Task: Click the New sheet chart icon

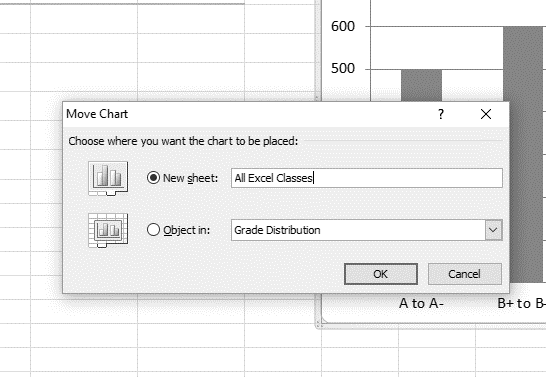Action: (x=108, y=178)
